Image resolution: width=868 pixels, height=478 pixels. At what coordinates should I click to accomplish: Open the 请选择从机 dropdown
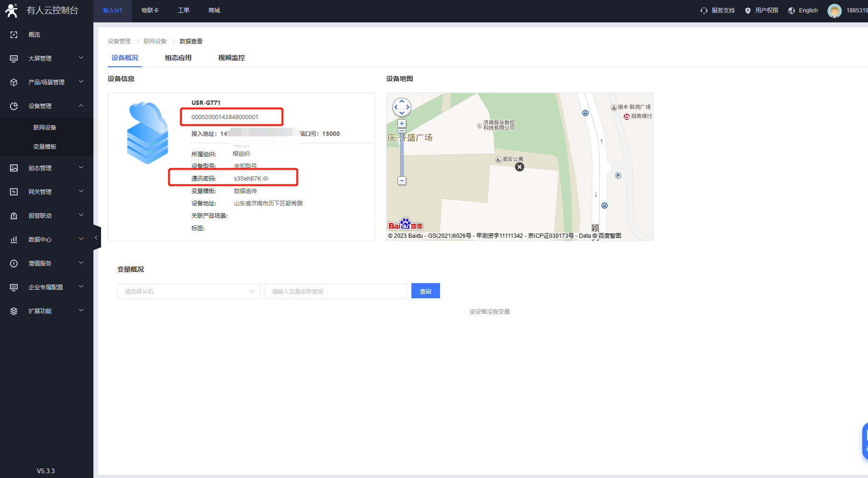(x=188, y=291)
